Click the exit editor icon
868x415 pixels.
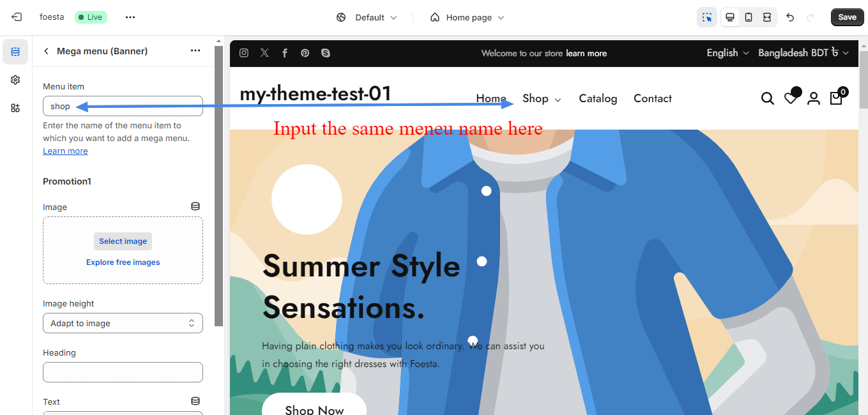pyautogui.click(x=17, y=17)
